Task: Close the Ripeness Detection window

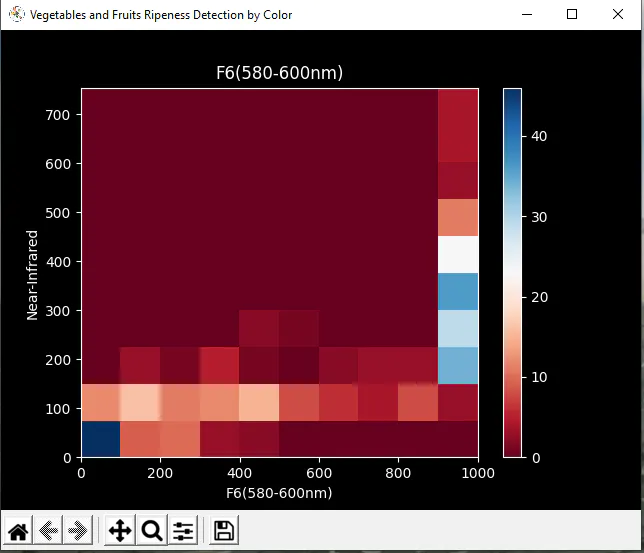Action: coord(618,14)
